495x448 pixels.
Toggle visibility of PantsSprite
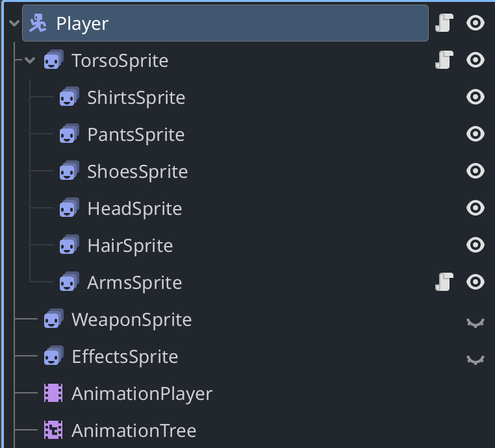click(476, 134)
